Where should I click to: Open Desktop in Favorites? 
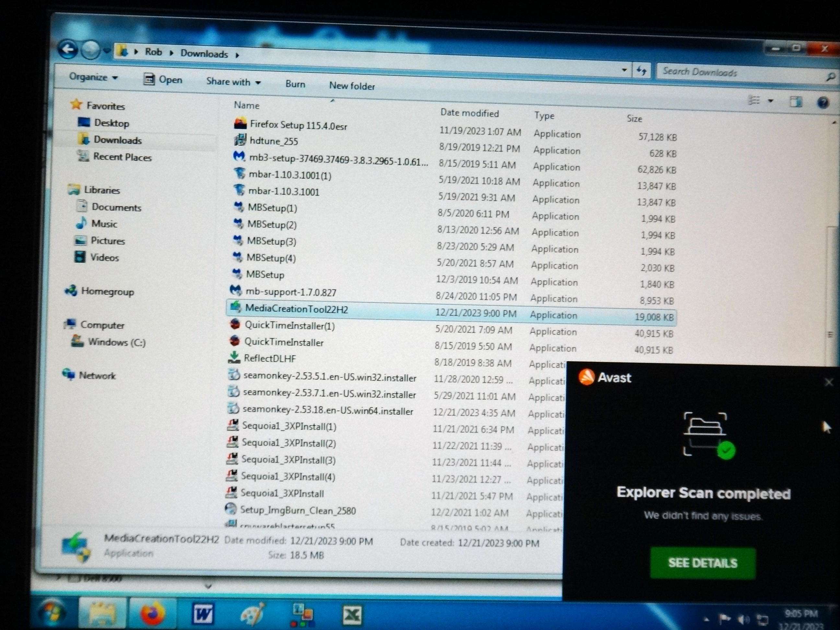[x=104, y=122]
